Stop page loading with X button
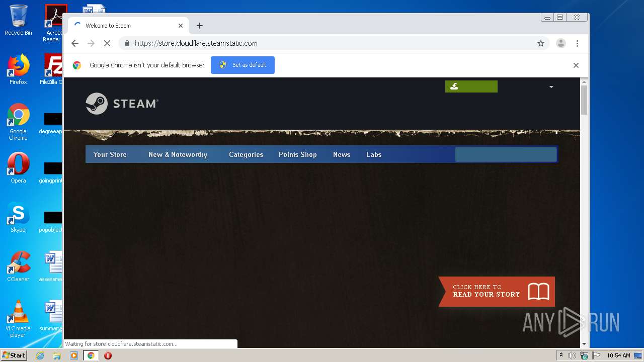Image resolution: width=644 pixels, height=362 pixels. click(107, 43)
